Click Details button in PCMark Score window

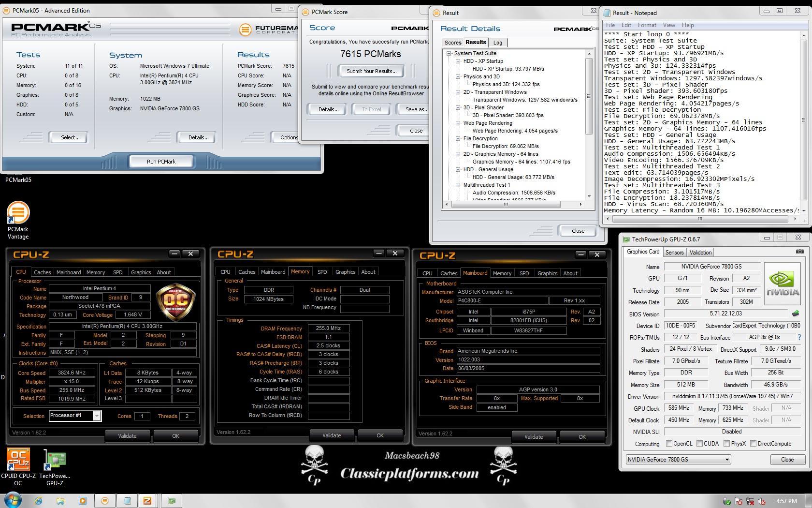point(328,109)
